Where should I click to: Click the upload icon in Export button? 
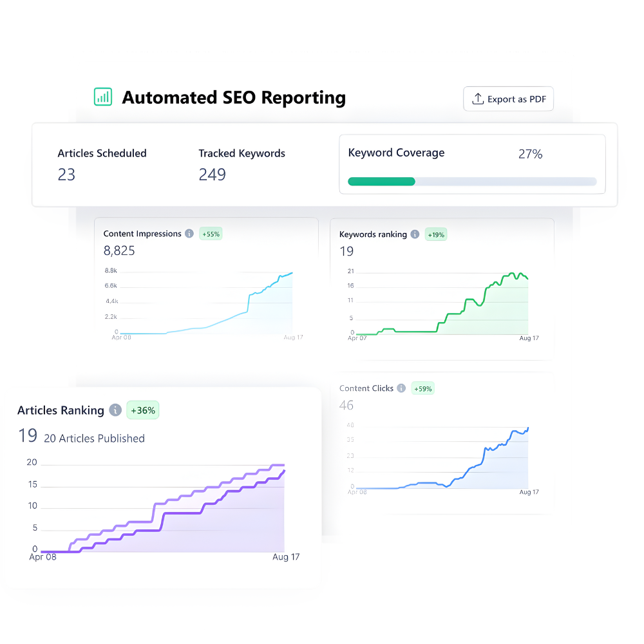point(478,99)
